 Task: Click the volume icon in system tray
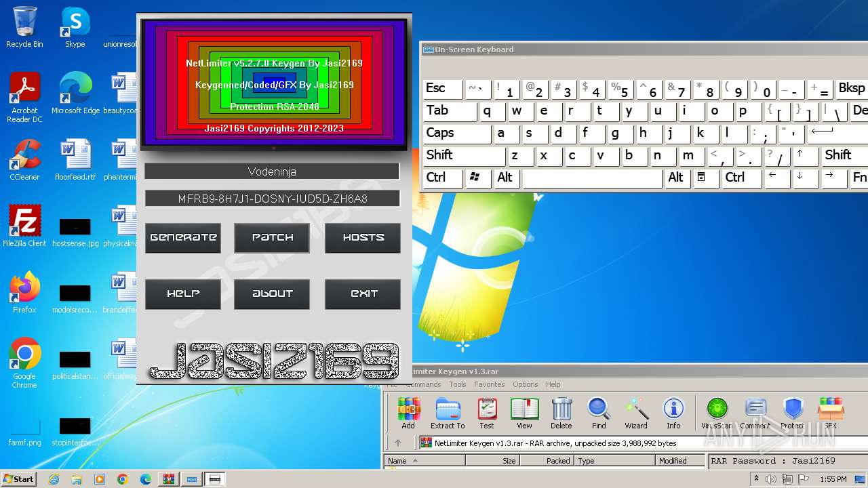click(772, 479)
